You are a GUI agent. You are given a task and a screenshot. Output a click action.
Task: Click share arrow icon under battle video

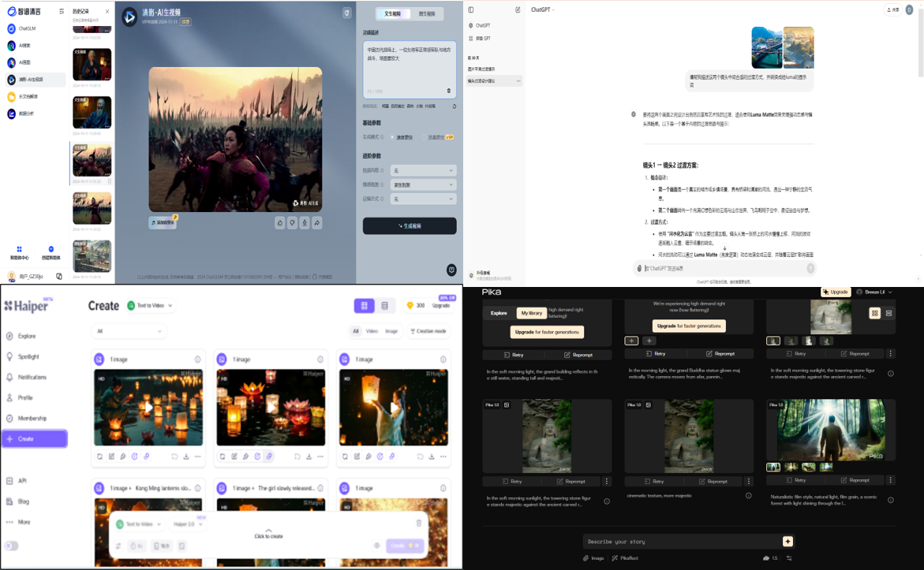pos(316,223)
